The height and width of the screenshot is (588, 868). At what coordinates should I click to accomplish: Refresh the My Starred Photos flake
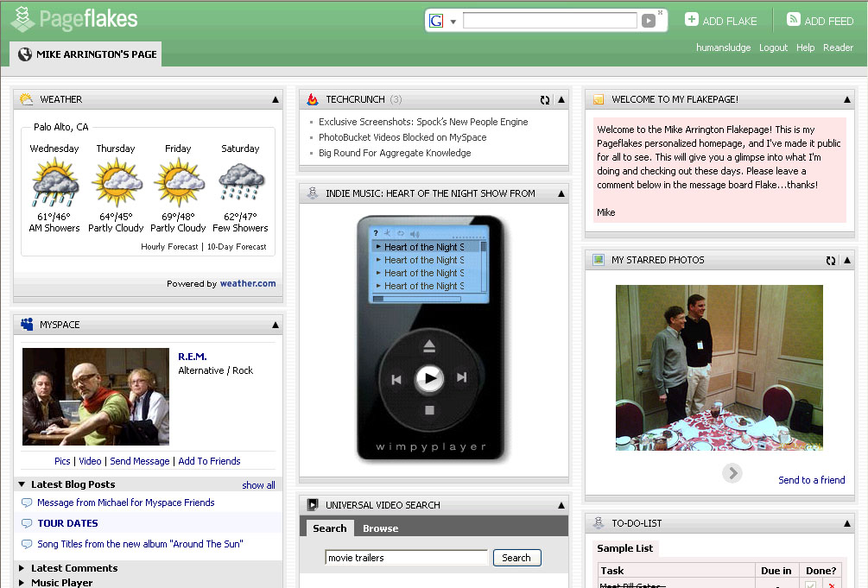(x=831, y=260)
